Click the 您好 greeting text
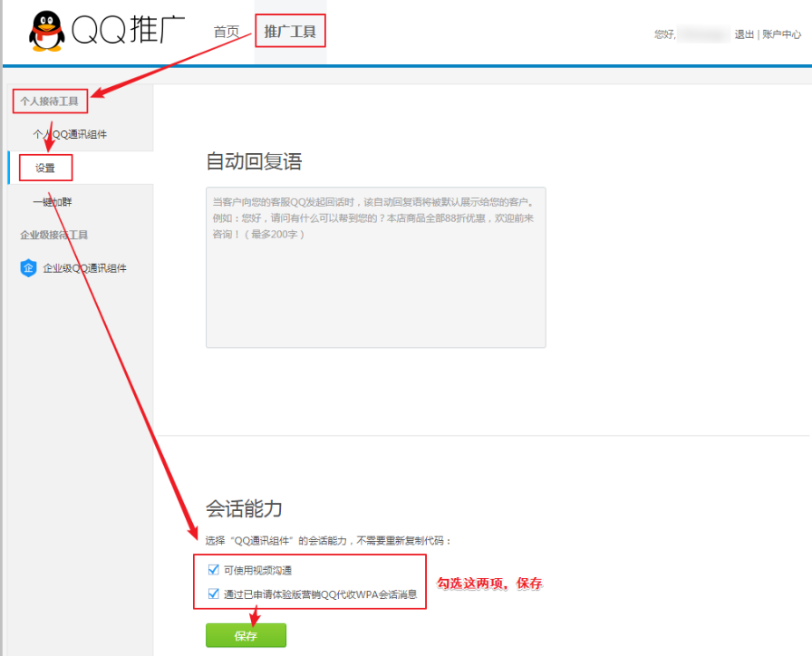Screen dimensions: 812x656 tap(665, 34)
